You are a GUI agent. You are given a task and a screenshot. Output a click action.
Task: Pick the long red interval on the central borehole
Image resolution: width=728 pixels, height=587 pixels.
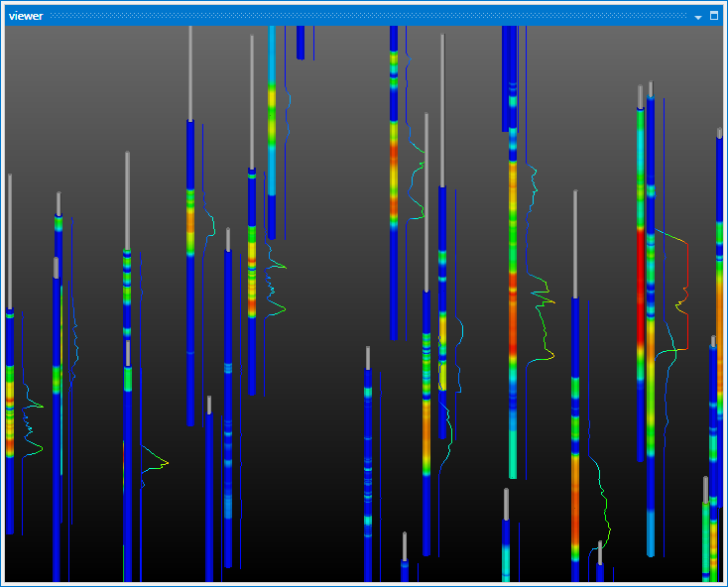point(513,317)
